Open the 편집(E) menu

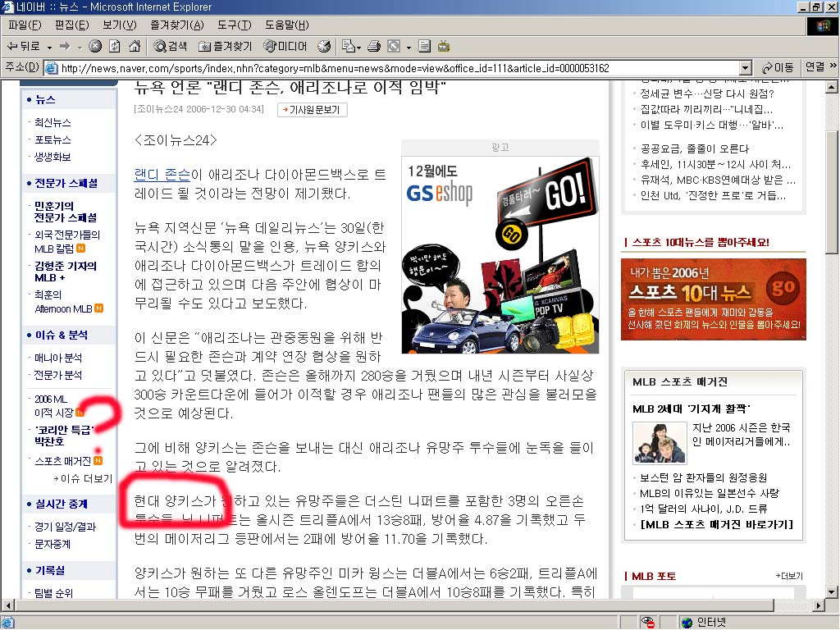tap(72, 25)
